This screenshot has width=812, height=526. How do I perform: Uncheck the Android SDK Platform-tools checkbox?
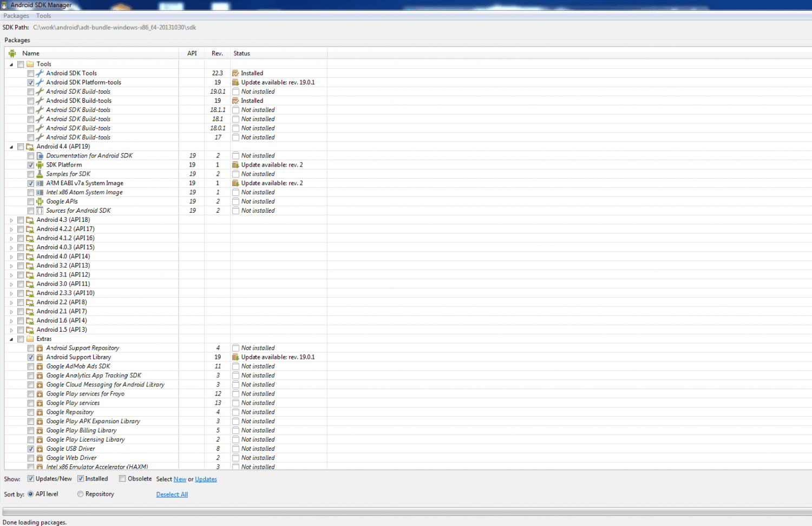31,83
